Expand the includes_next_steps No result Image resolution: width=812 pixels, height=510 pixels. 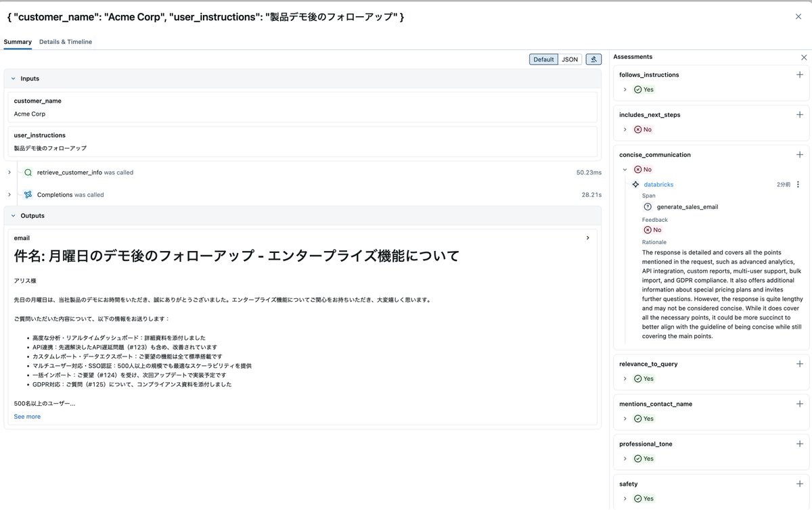tap(625, 129)
